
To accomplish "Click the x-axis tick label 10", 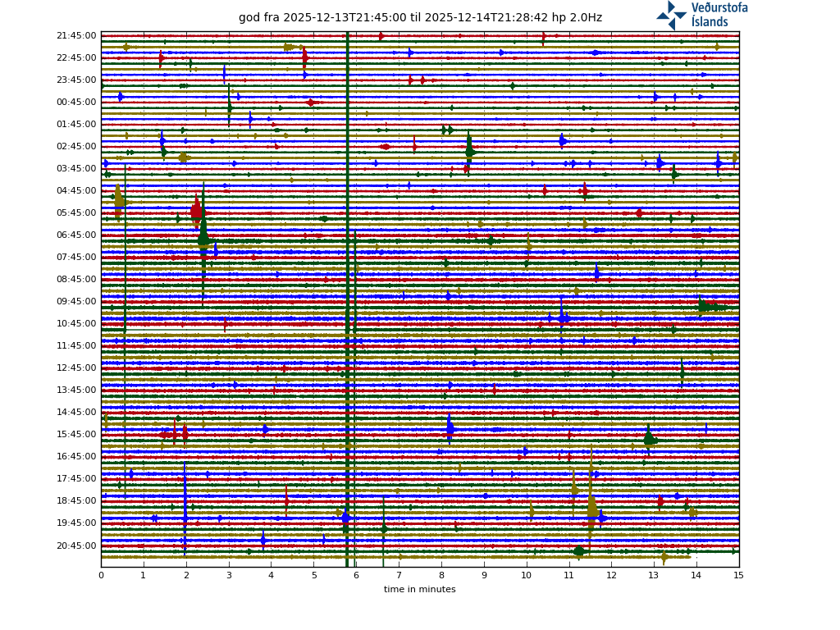I will pos(526,576).
